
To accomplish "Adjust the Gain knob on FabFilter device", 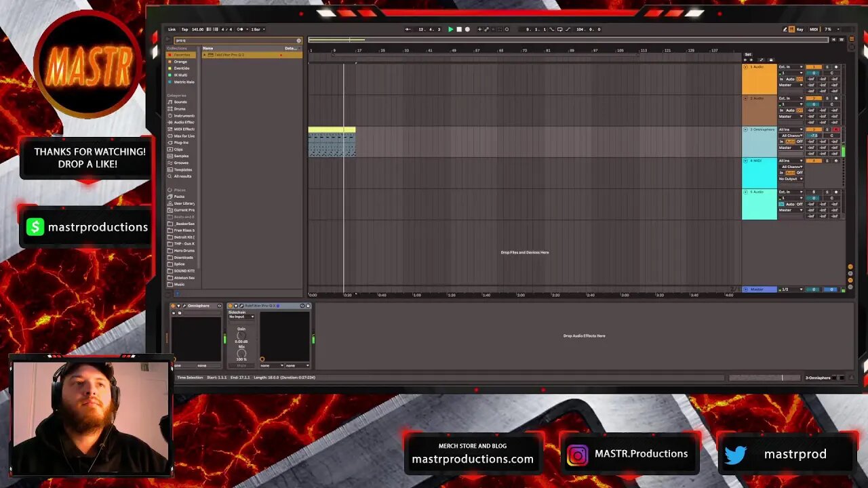I will pyautogui.click(x=241, y=335).
